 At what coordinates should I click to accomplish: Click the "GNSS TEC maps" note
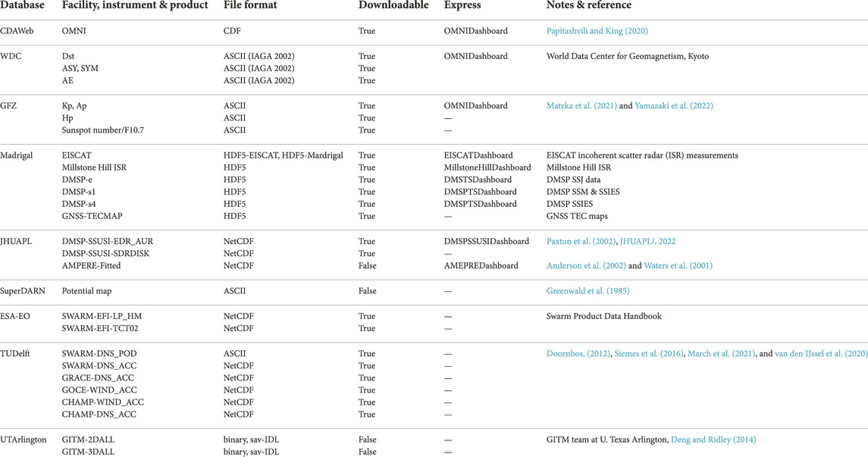tap(577, 216)
